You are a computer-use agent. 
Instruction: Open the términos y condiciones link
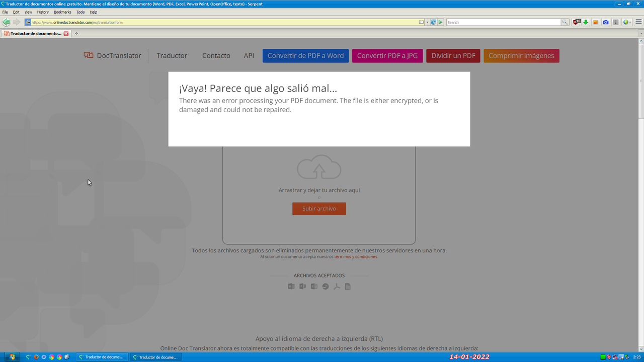pyautogui.click(x=356, y=256)
